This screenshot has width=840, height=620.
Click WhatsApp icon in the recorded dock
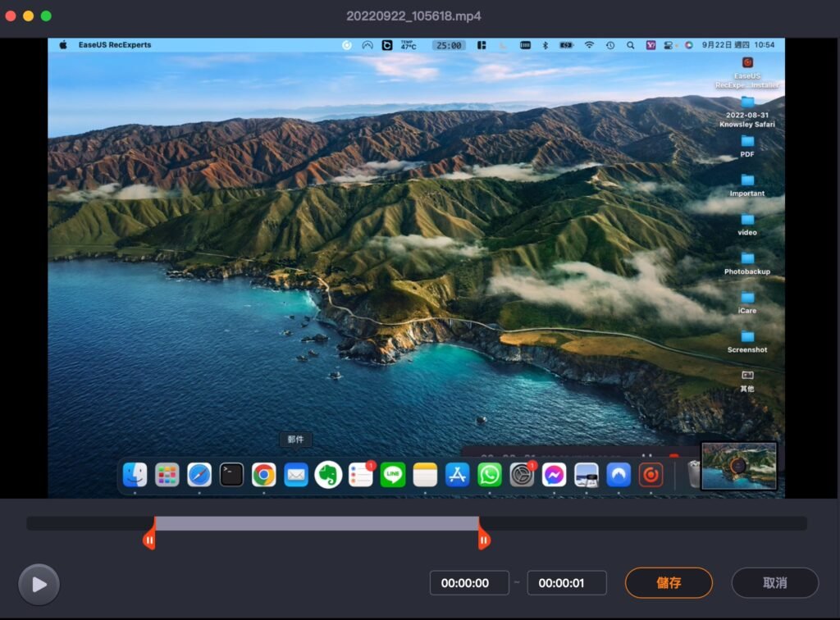pyautogui.click(x=489, y=474)
